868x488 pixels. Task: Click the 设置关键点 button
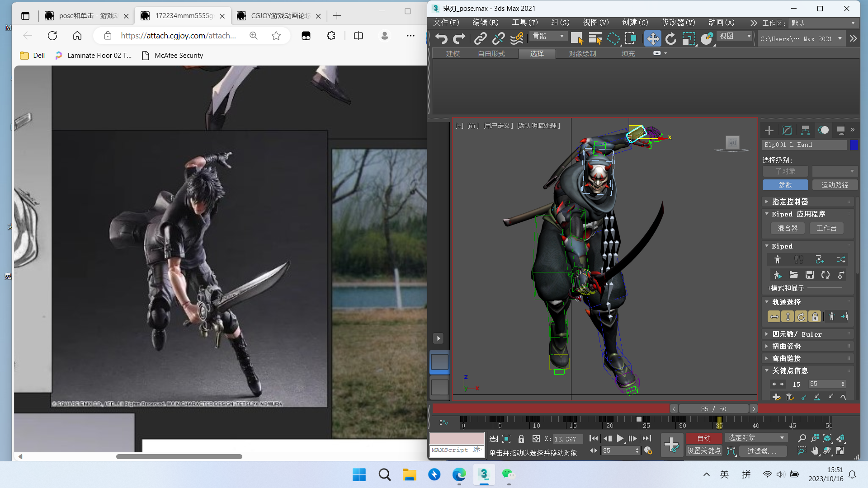[x=704, y=450]
